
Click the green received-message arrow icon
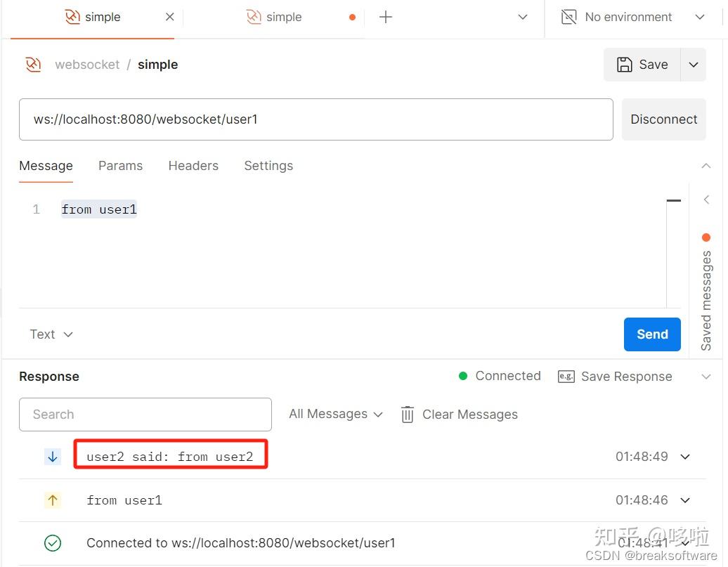[x=52, y=456]
